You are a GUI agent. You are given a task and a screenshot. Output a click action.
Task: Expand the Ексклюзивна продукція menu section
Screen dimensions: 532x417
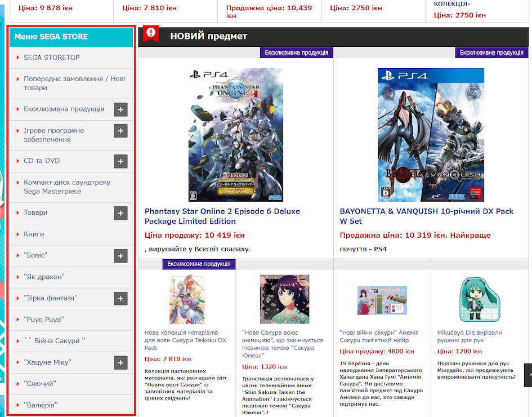(120, 109)
